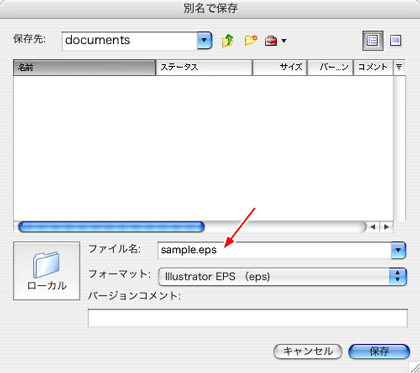Viewport: 420px width, 373px height.
Task: Open the フォーマット Illustrator EPS popup
Action: point(282,277)
